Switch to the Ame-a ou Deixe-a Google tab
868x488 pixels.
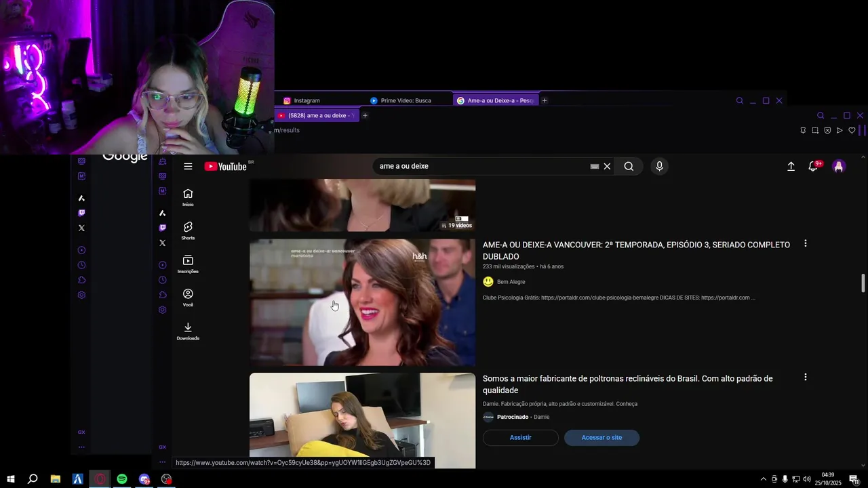point(495,100)
